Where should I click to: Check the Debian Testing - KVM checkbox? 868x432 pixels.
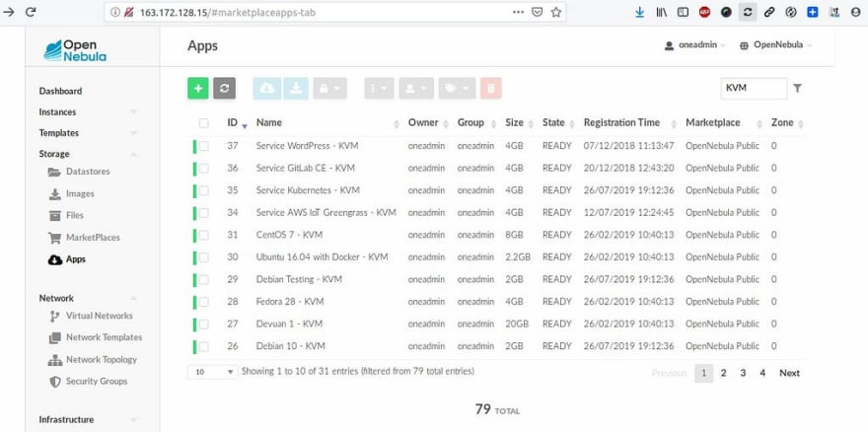pos(204,280)
